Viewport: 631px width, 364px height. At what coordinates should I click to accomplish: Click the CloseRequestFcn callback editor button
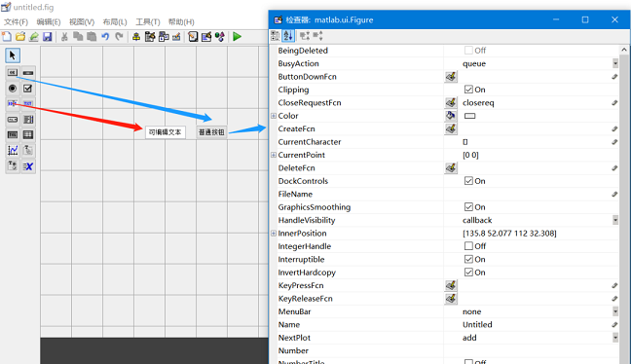pyautogui.click(x=451, y=102)
